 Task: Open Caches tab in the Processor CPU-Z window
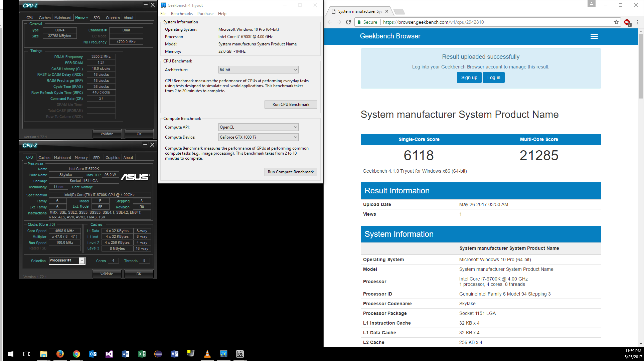[x=44, y=158]
